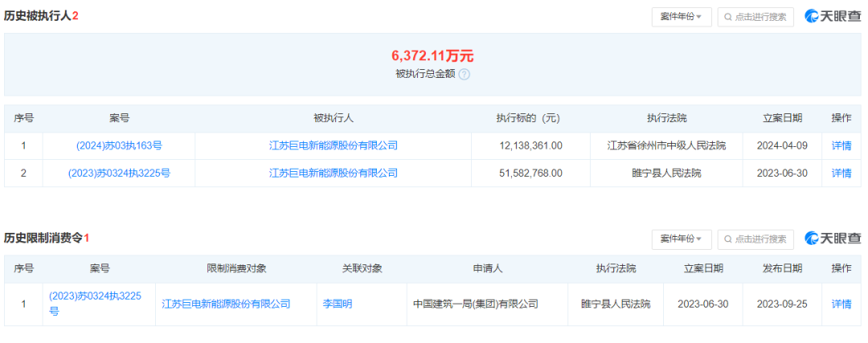868x343 pixels.
Task: Select amount 12,138,361.00
Action: [x=530, y=146]
